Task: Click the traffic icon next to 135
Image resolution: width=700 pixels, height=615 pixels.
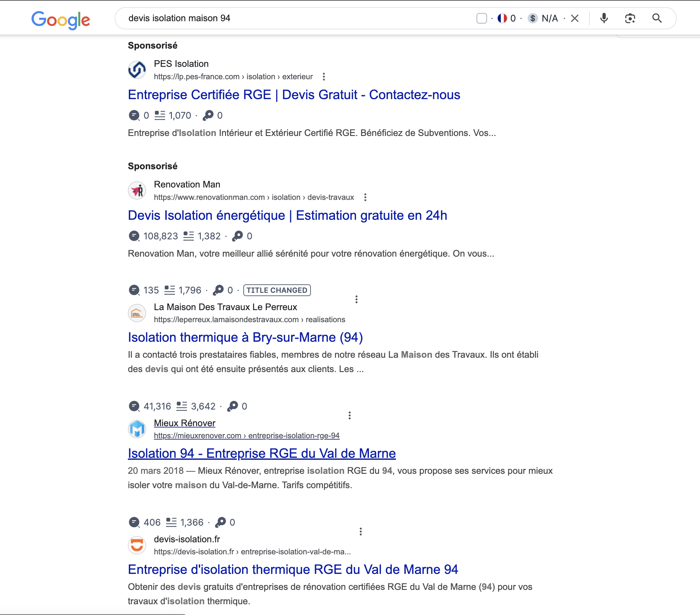Action: (x=134, y=290)
